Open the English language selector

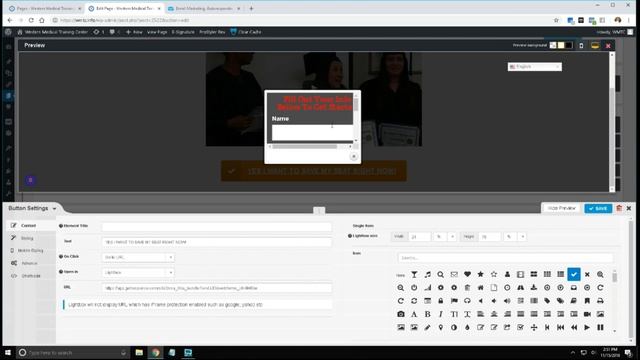pos(535,67)
